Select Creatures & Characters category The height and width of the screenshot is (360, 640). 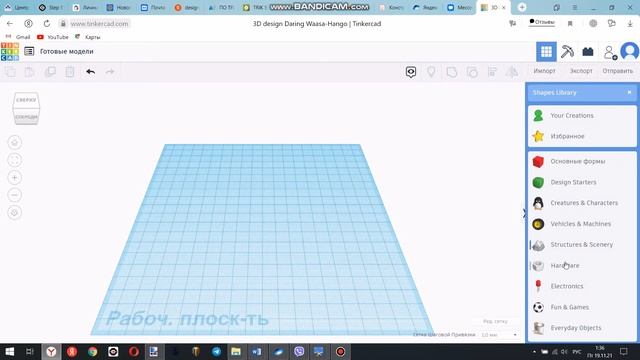click(x=582, y=203)
